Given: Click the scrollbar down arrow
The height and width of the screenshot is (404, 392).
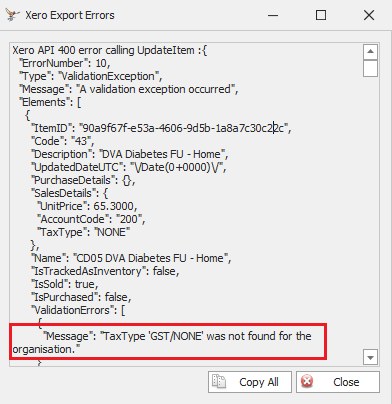Looking at the screenshot, I should [x=370, y=358].
